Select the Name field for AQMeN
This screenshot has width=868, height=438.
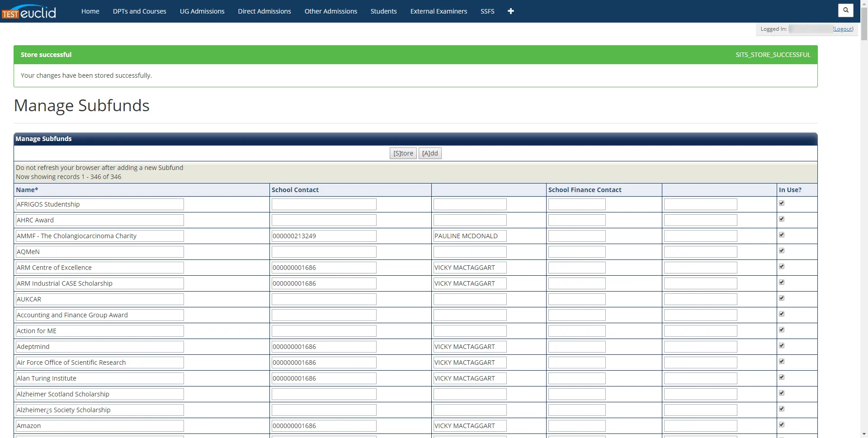click(x=99, y=251)
